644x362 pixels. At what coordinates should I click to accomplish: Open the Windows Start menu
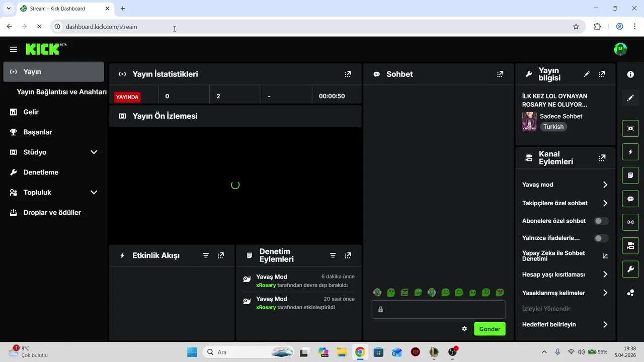click(192, 352)
